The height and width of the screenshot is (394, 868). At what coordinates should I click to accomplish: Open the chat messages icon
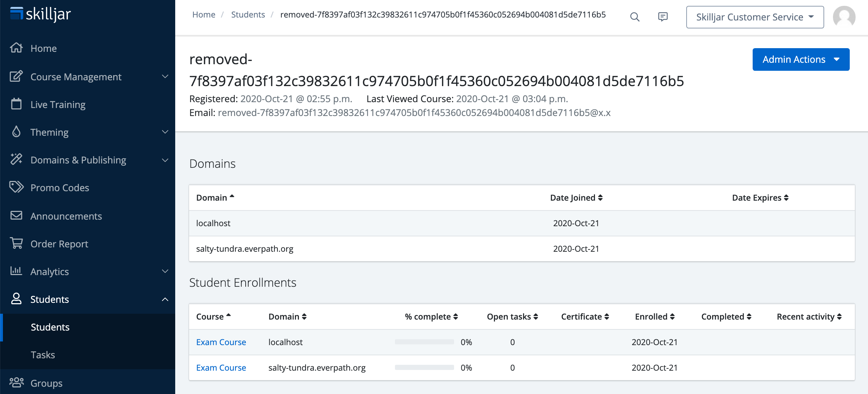click(663, 17)
